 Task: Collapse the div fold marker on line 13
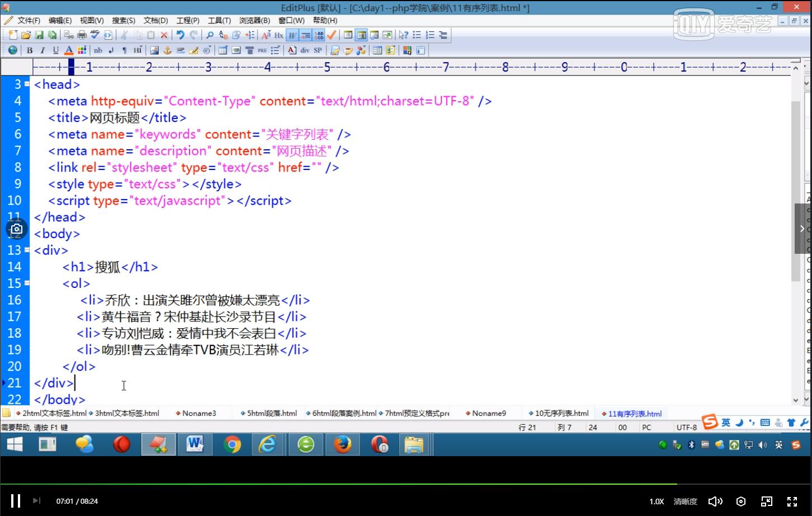pos(27,250)
